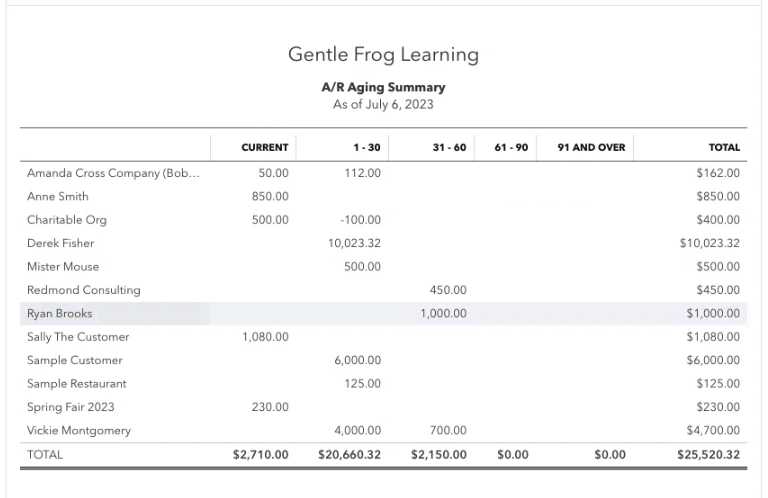Open the 1-30 column total $20,660.32
Screen dimensions: 768x498
[349, 455]
